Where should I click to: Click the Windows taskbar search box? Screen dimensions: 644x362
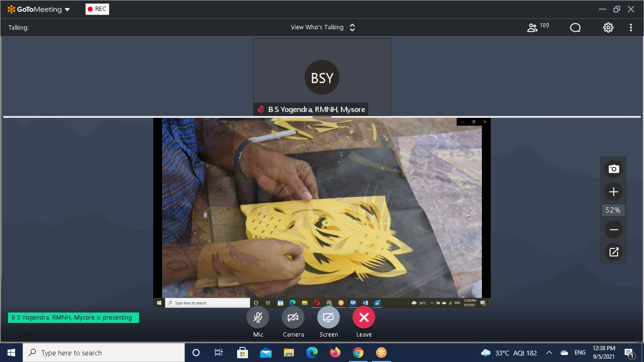(104, 353)
